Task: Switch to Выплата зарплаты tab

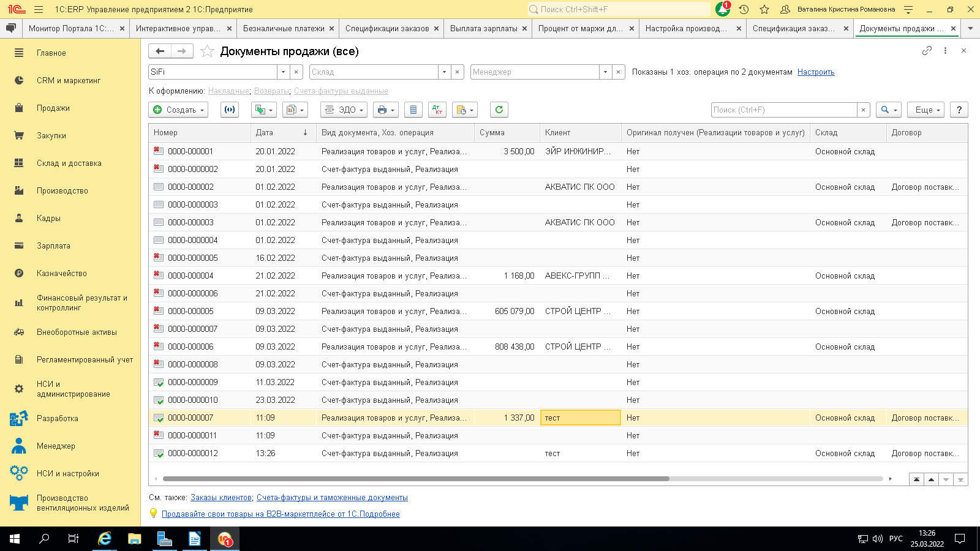Action: 484,29
